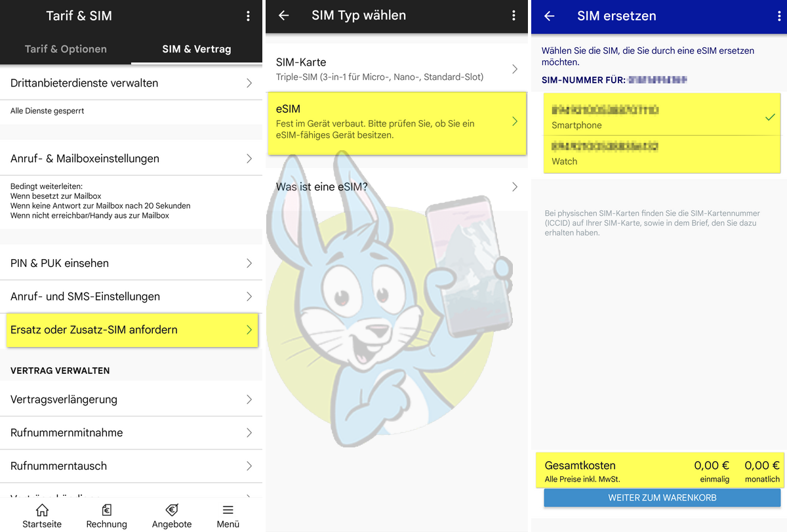Switch to Tarif & Optionen tab
The image size is (787, 532).
click(66, 49)
